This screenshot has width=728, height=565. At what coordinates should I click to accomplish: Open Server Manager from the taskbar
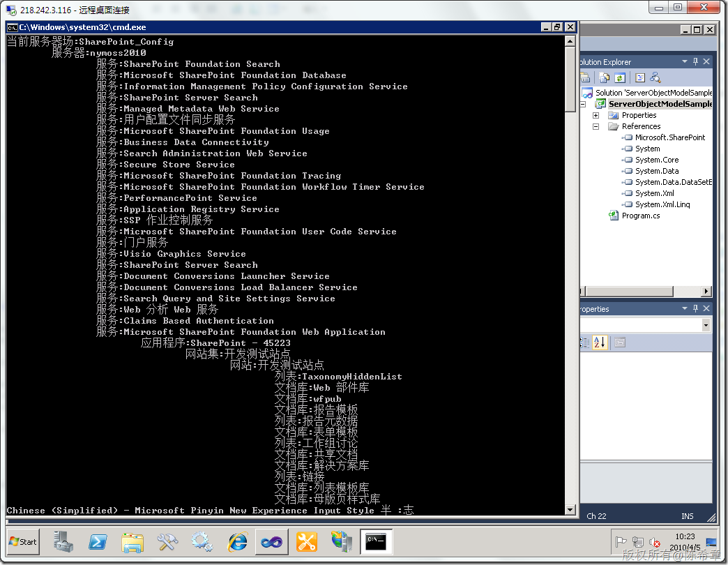[63, 542]
